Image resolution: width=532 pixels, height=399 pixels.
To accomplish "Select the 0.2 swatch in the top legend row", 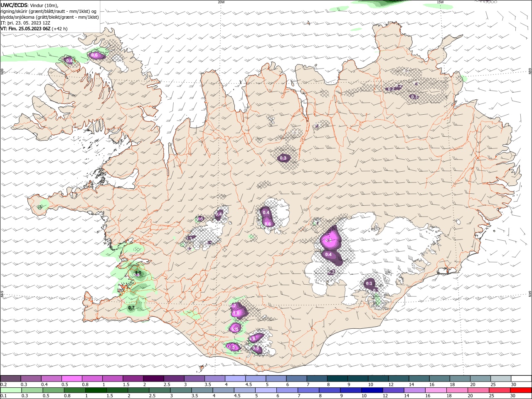I will [x=10, y=379].
